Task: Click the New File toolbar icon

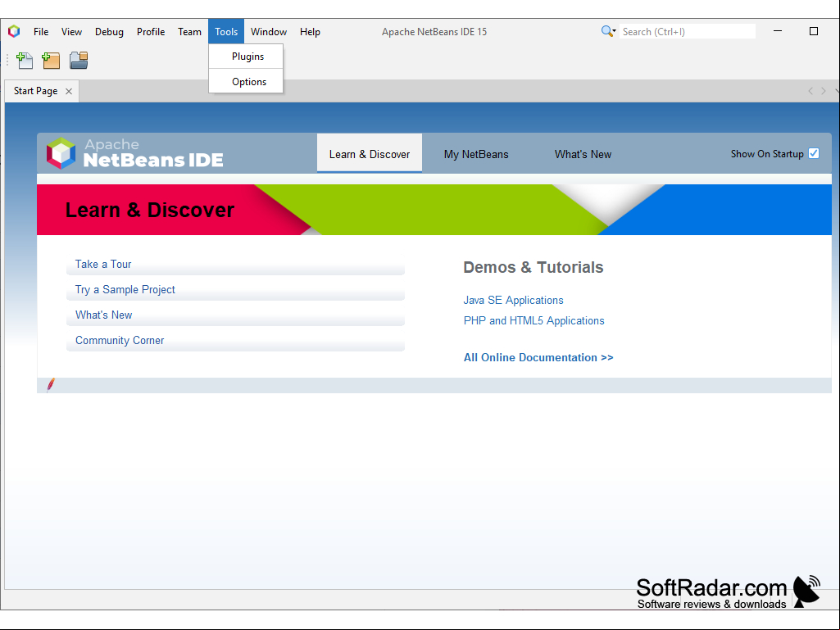Action: click(25, 61)
